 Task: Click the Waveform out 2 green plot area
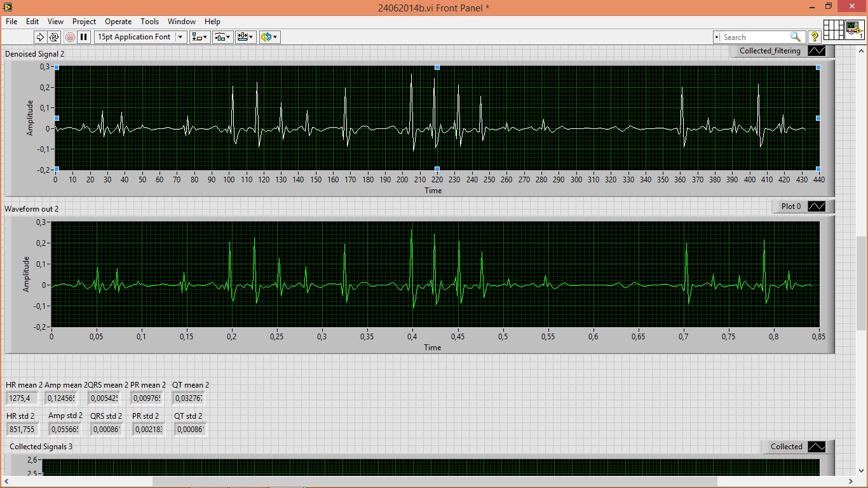[436, 274]
